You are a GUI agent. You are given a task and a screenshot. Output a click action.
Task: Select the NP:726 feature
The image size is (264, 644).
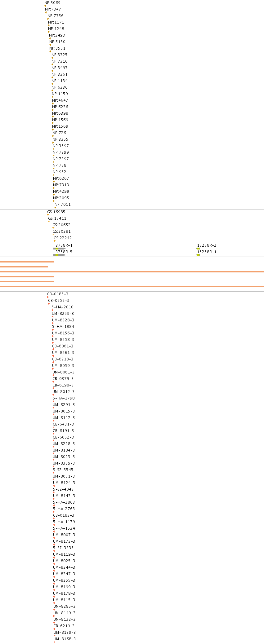[x=59, y=133]
